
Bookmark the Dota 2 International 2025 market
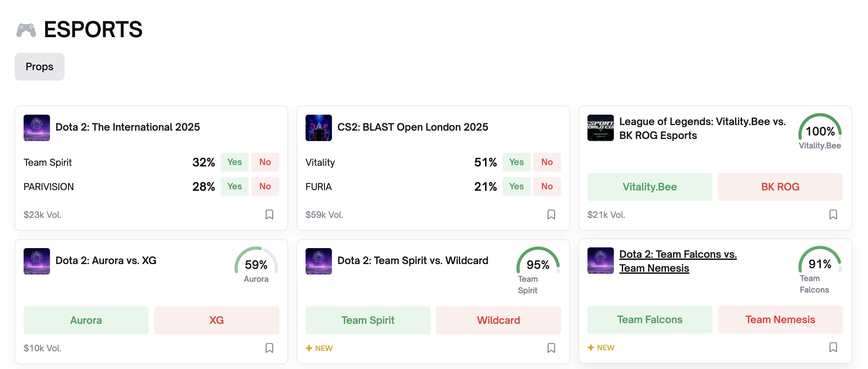269,214
